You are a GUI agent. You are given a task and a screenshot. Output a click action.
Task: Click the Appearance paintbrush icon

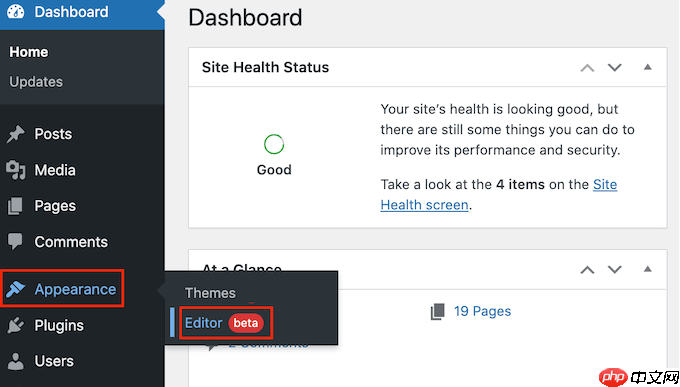(x=16, y=289)
